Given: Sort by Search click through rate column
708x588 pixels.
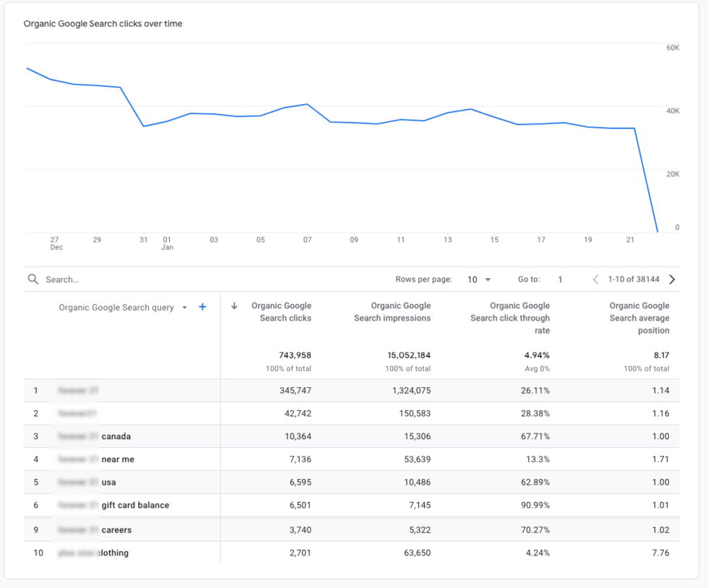Looking at the screenshot, I should coord(510,318).
